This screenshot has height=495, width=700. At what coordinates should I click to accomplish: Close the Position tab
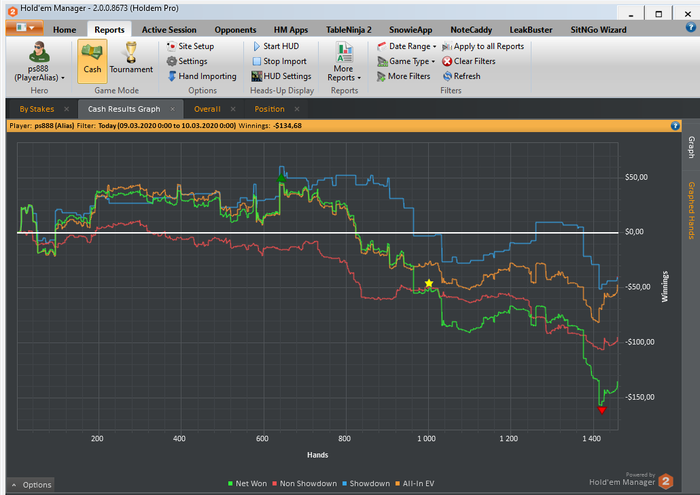[297, 109]
